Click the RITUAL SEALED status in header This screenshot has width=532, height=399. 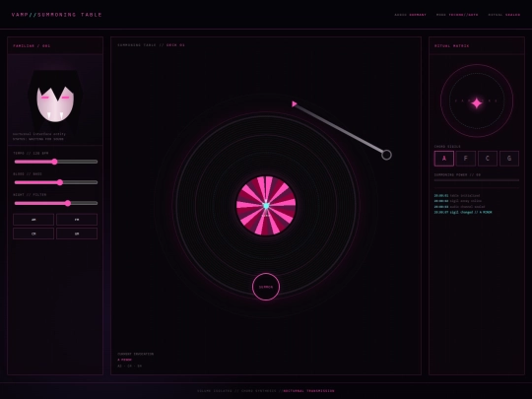(x=504, y=15)
